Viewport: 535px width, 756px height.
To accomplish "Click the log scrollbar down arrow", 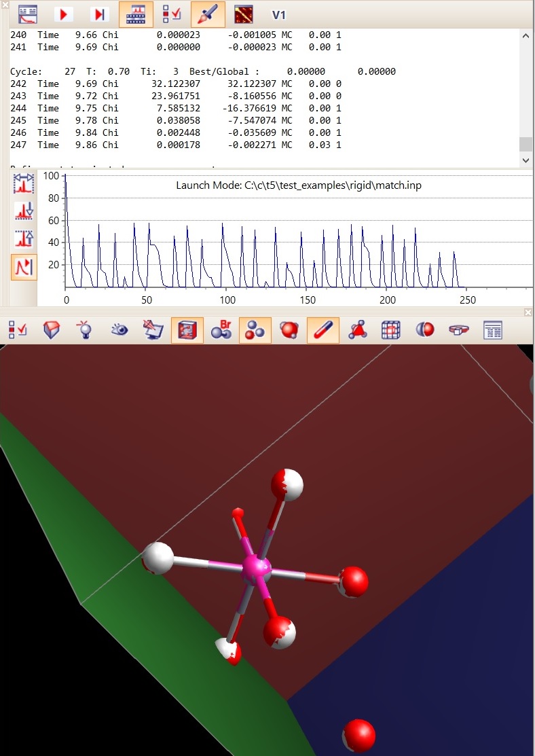I will click(526, 160).
